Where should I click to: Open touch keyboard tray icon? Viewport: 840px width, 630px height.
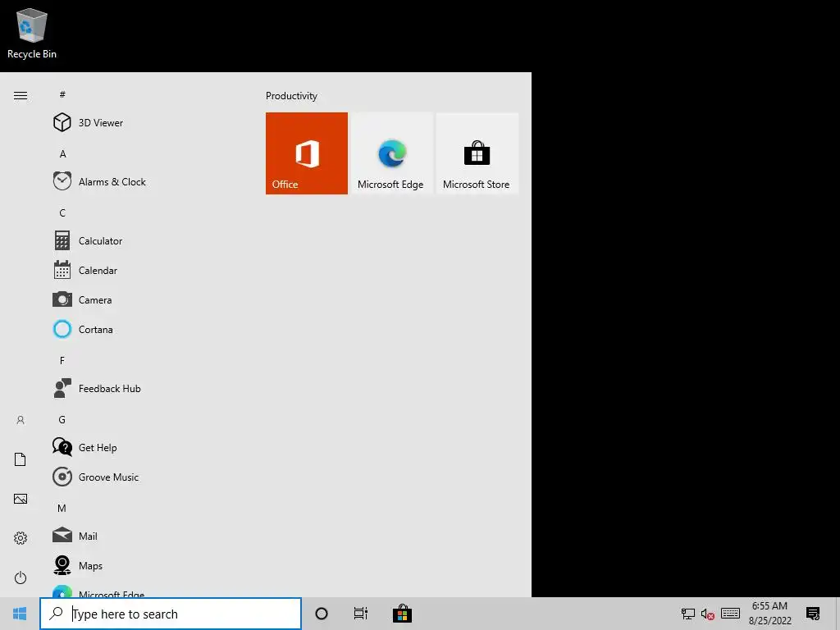pyautogui.click(x=730, y=614)
